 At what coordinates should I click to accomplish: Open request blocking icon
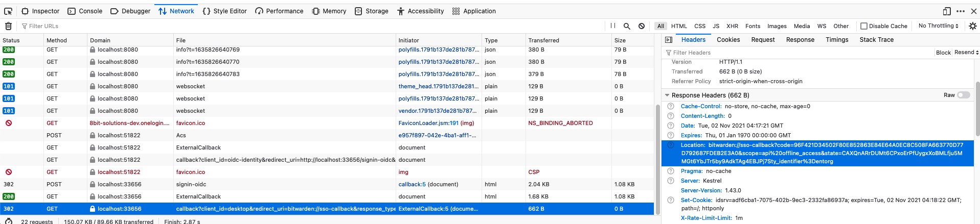[642, 26]
